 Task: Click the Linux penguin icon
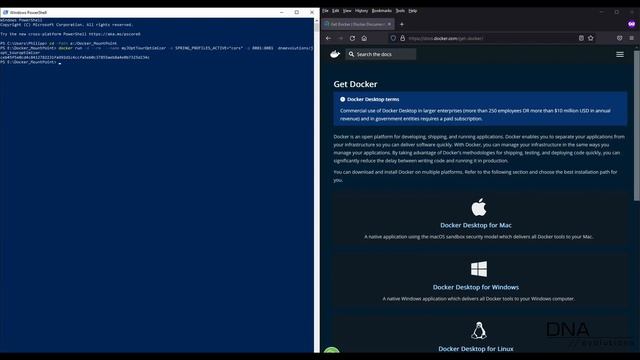pos(479,331)
